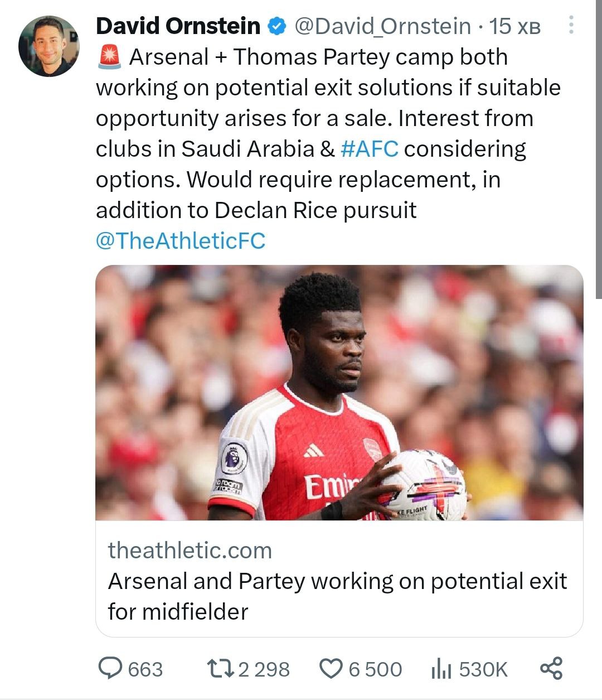602x700 pixels.
Task: Click the blue verified badge
Action: [277, 26]
